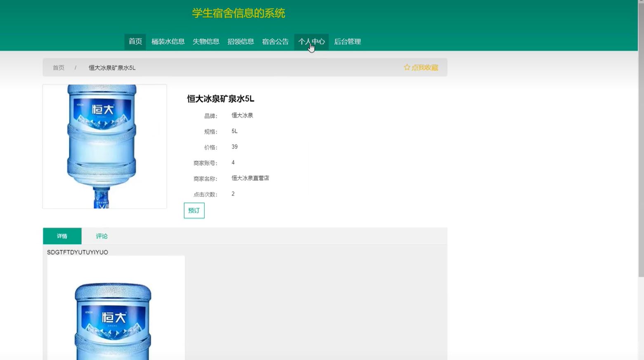Click the main product water bottle image
Screen dimensions: 644x360
point(105,146)
